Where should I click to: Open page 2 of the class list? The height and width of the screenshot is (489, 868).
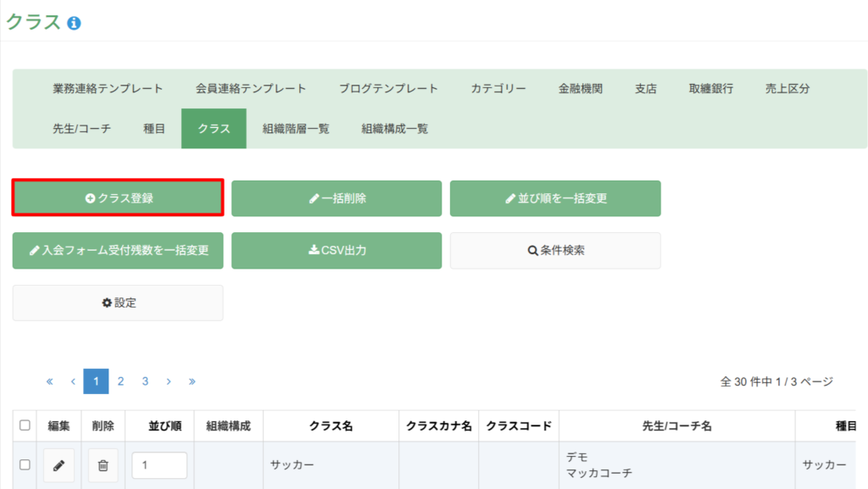pyautogui.click(x=120, y=381)
